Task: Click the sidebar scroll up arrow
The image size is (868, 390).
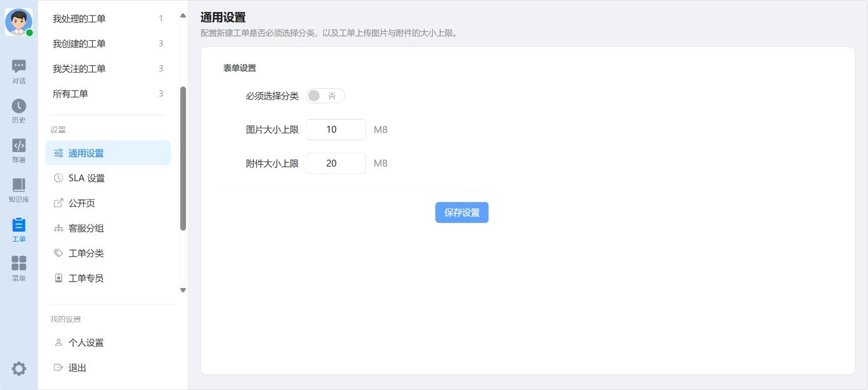Action: click(183, 15)
